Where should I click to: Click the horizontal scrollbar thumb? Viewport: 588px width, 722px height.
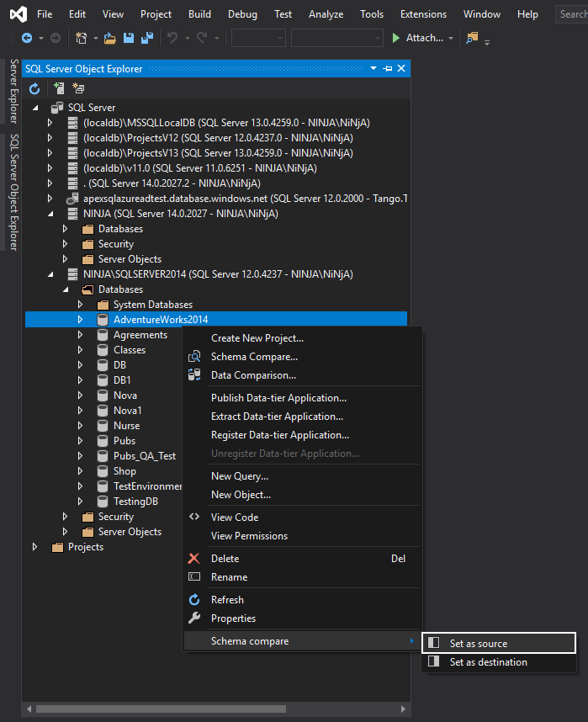coord(162,709)
